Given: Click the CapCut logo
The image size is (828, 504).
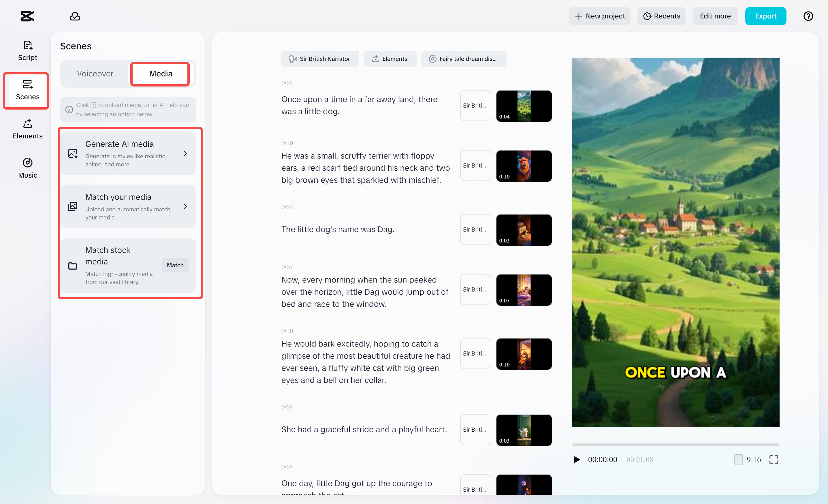Looking at the screenshot, I should coord(27,16).
